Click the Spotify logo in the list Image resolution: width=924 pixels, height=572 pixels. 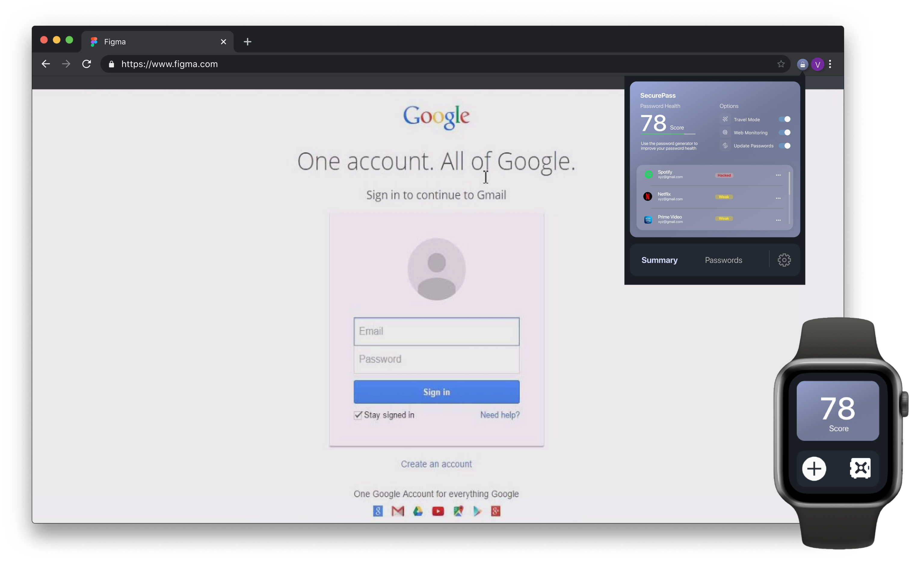(648, 175)
